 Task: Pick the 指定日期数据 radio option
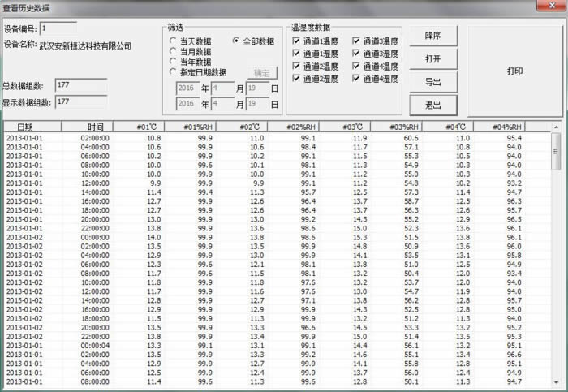(173, 72)
